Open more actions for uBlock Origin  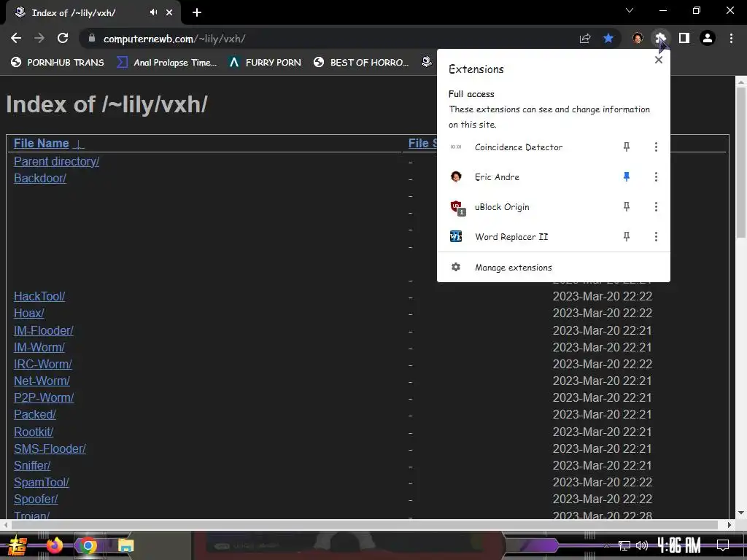(656, 206)
